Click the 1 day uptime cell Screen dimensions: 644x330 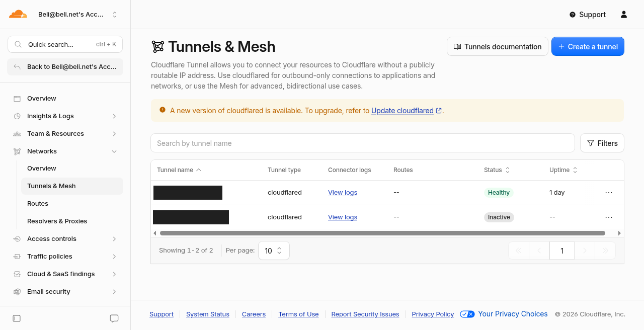tap(557, 193)
